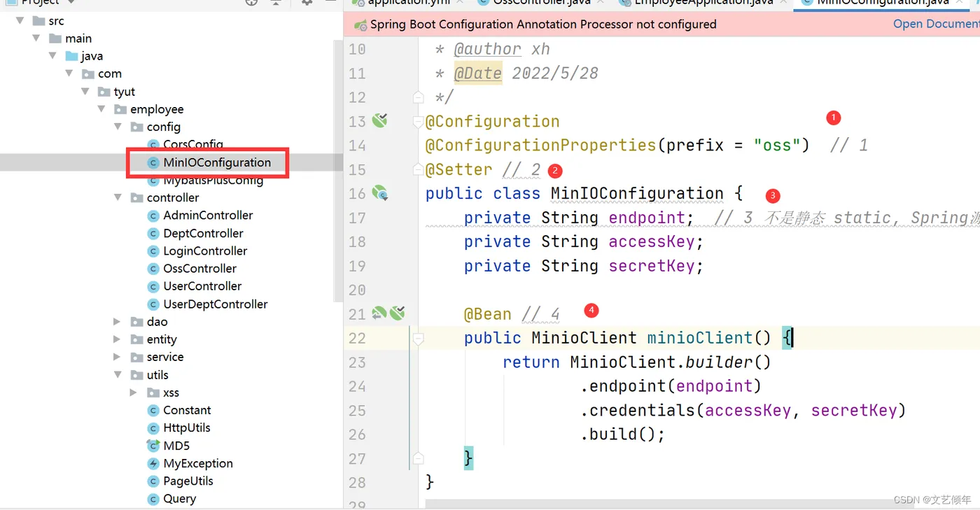Viewport: 980px width, 510px height.
Task: Select the controller package label
Action: click(173, 198)
